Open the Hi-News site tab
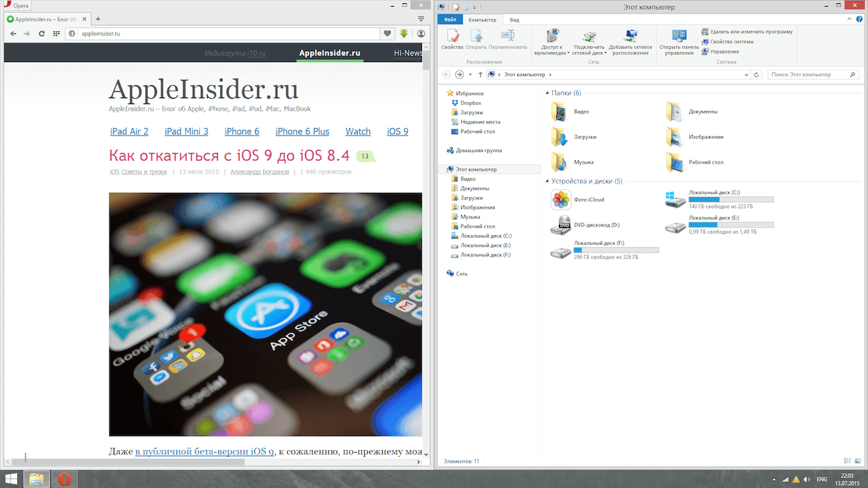868x488 pixels. [x=408, y=53]
